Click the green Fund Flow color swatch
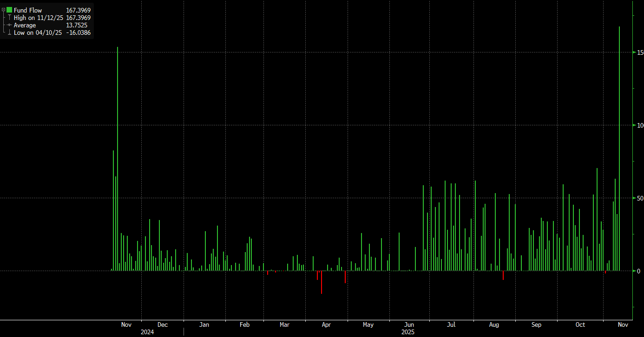The width and height of the screenshot is (644, 337). pos(9,10)
